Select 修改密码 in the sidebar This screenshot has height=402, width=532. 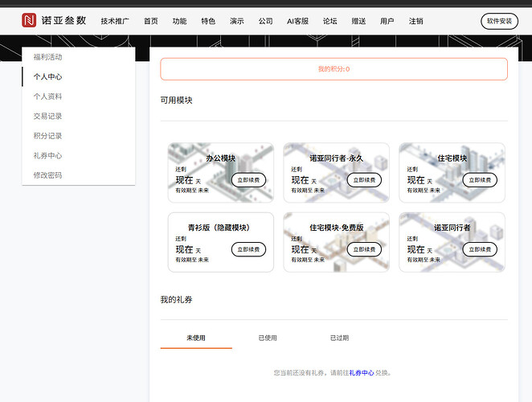coord(47,174)
